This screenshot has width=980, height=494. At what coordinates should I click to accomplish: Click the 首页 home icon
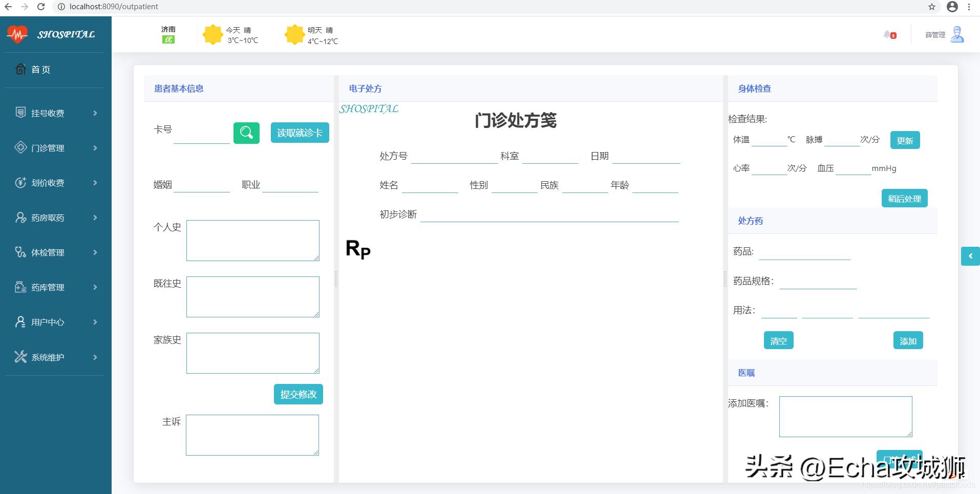pos(20,69)
